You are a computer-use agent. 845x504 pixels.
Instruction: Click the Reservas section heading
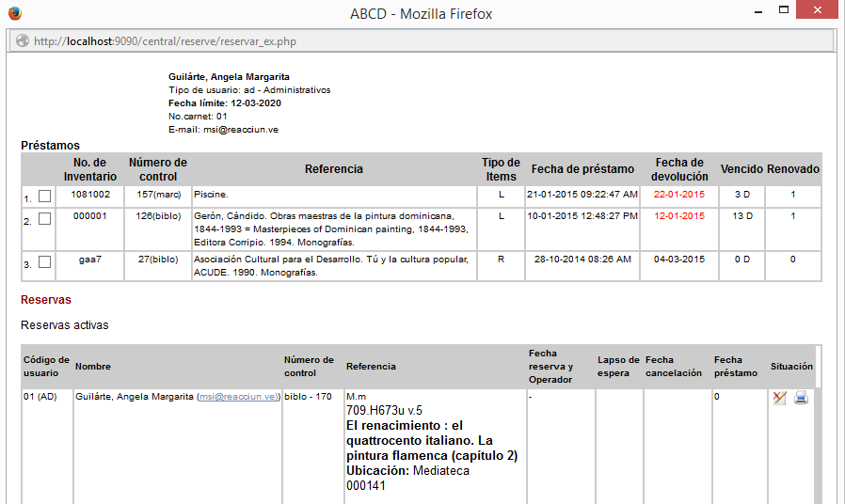(46, 300)
